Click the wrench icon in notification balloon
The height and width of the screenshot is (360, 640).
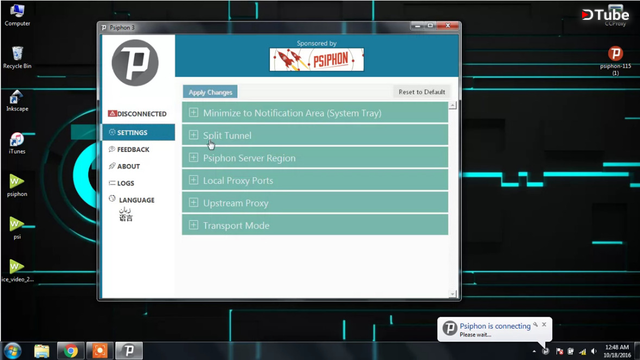tap(536, 324)
